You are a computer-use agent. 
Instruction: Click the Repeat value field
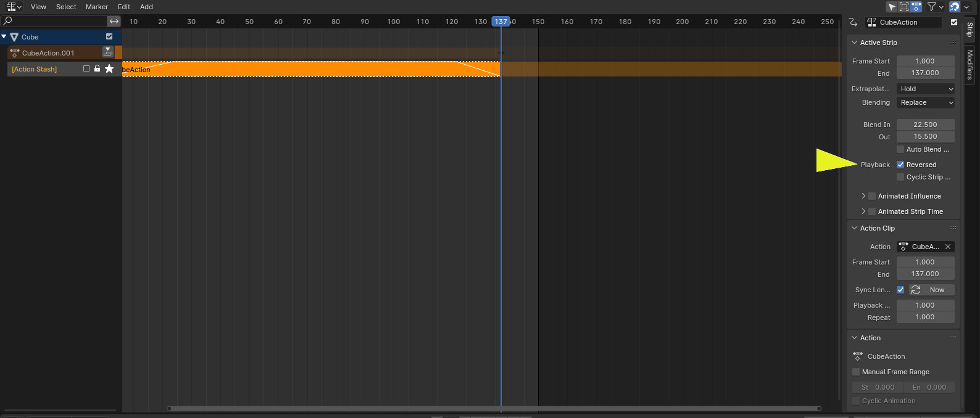click(926, 317)
